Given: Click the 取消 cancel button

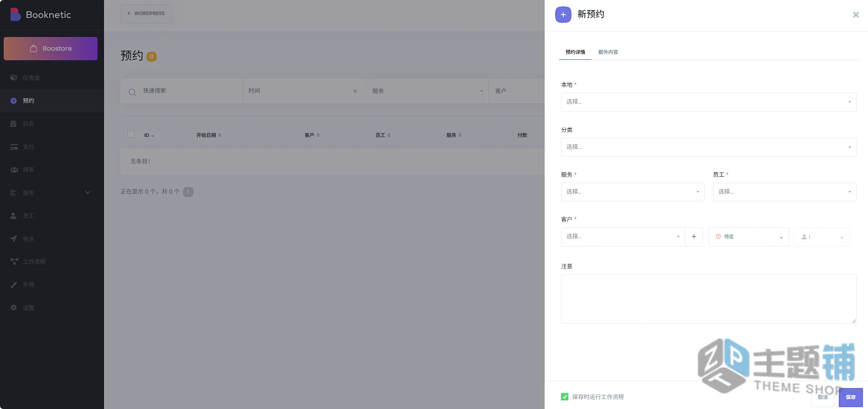Looking at the screenshot, I should pos(822,397).
